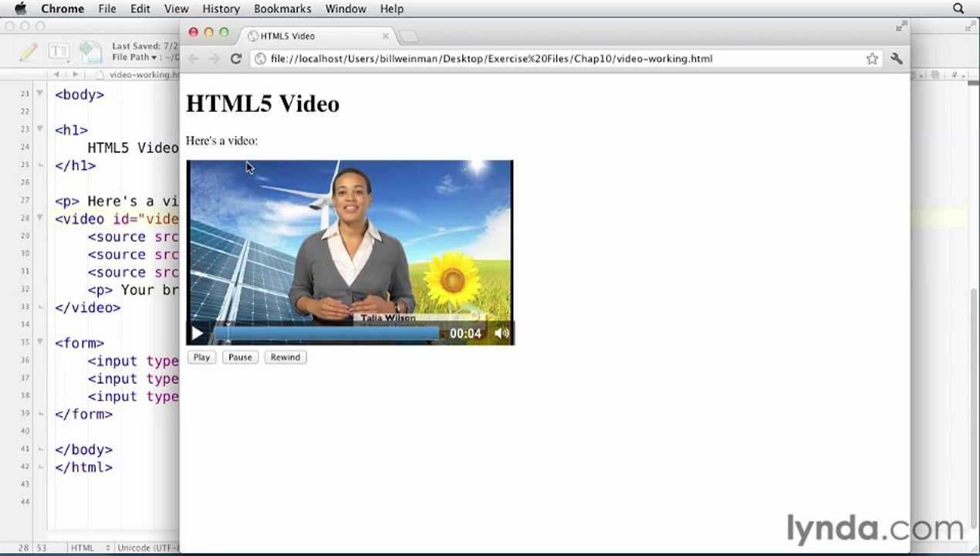
Task: Select video-working.html in editor navigation bar
Action: (x=139, y=75)
